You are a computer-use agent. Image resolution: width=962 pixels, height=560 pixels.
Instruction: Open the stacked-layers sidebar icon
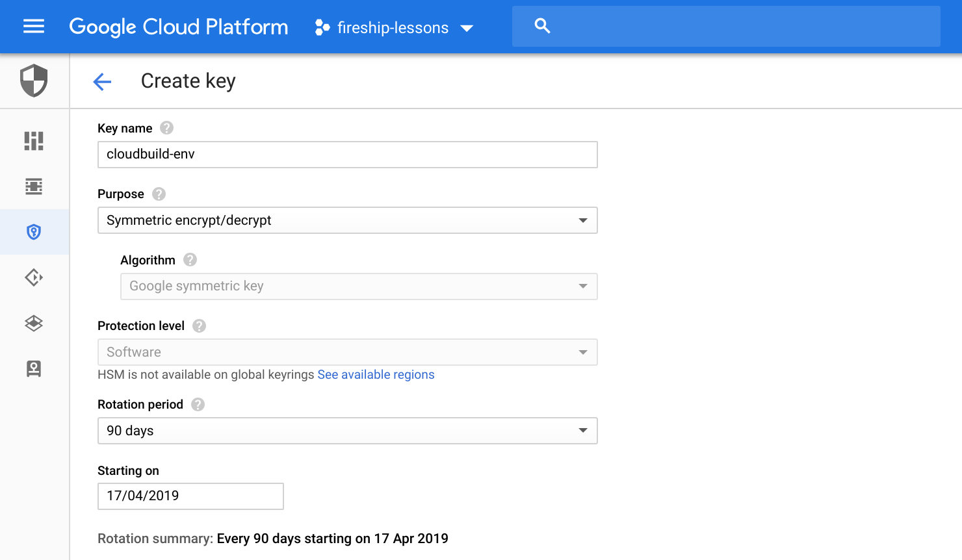pos(34,324)
